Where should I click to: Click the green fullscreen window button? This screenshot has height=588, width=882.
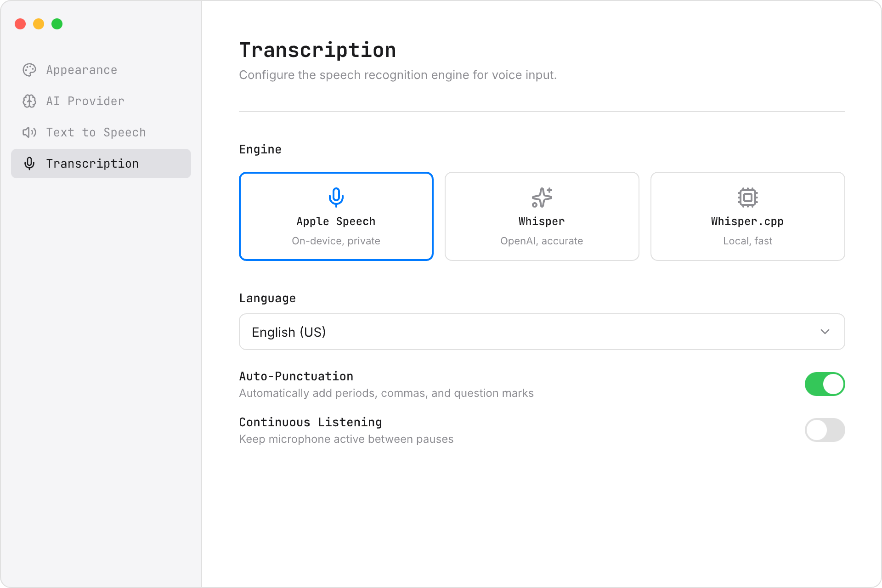tap(57, 24)
